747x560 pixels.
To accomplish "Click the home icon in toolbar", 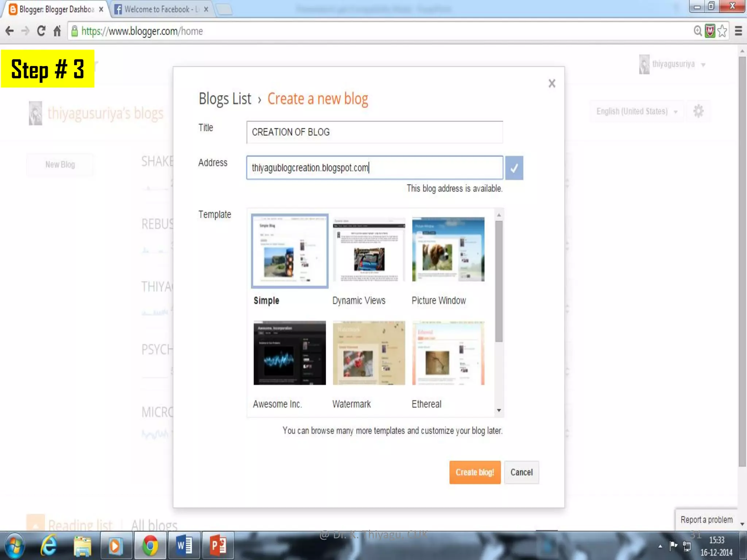I will pyautogui.click(x=57, y=31).
